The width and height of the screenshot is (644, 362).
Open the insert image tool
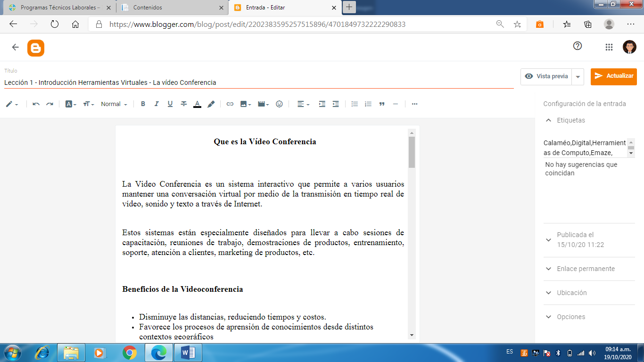(x=245, y=104)
